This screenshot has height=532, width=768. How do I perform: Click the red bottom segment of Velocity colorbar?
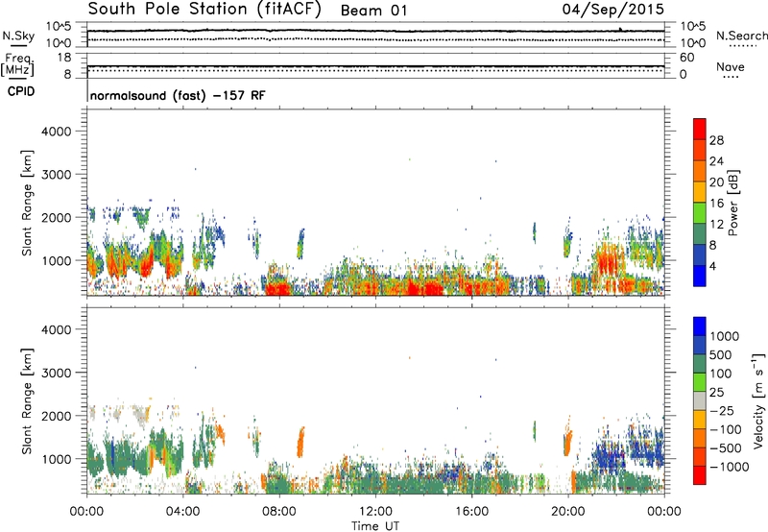(700, 475)
